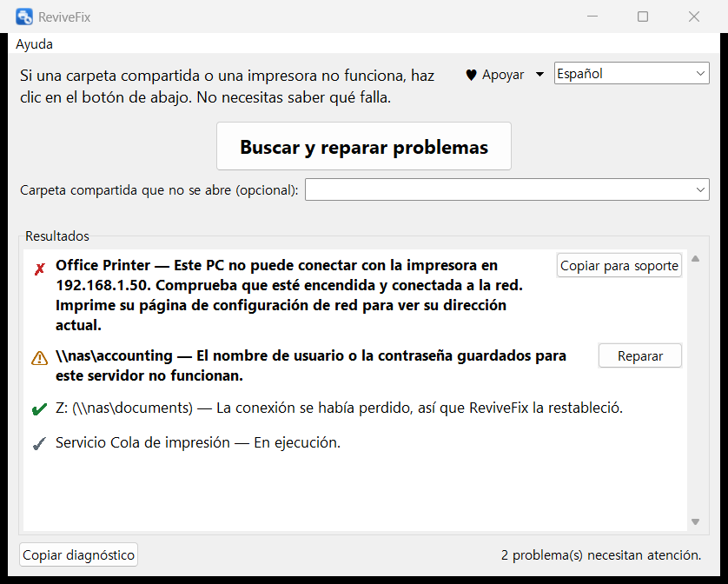Click Copiar para soporte button
The height and width of the screenshot is (584, 728).
619,265
